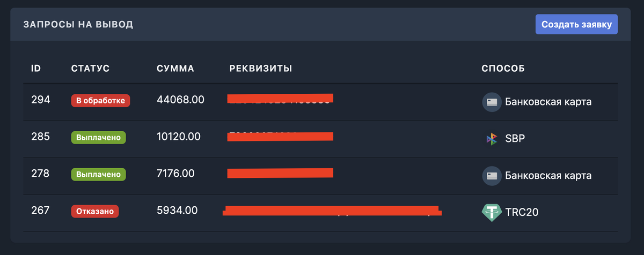Viewport: 644px width, 255px height.
Task: Click the SBP logo icon
Action: tap(492, 139)
